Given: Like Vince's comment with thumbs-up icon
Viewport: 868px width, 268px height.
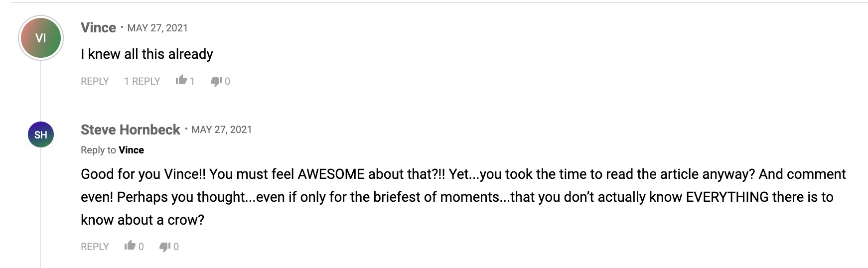Looking at the screenshot, I should click(x=181, y=80).
